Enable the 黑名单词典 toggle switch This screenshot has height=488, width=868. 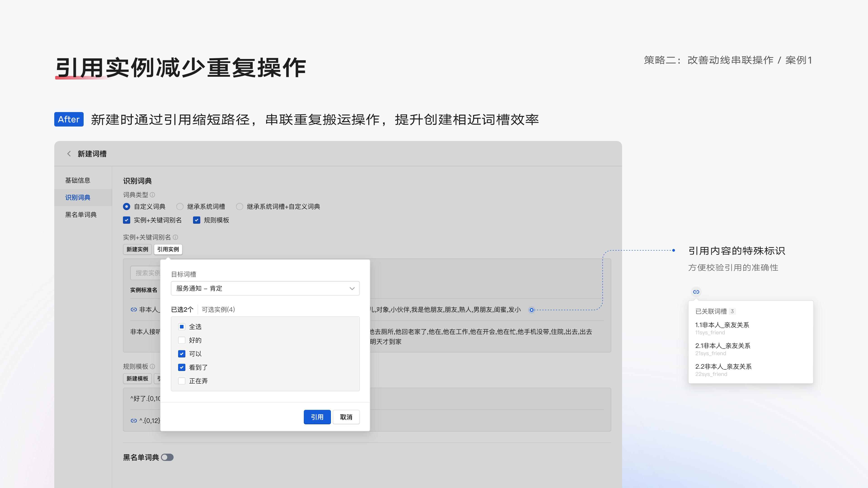click(x=167, y=457)
